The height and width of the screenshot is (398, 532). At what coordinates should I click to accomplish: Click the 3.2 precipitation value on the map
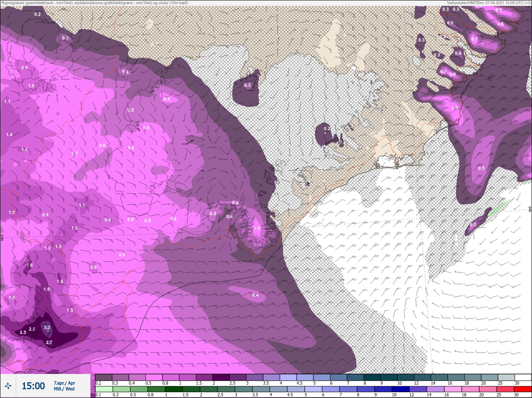click(47, 327)
